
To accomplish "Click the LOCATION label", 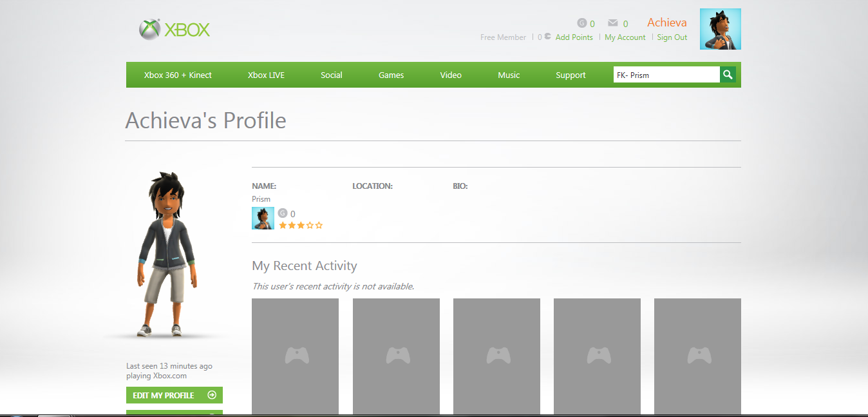I will [x=372, y=186].
